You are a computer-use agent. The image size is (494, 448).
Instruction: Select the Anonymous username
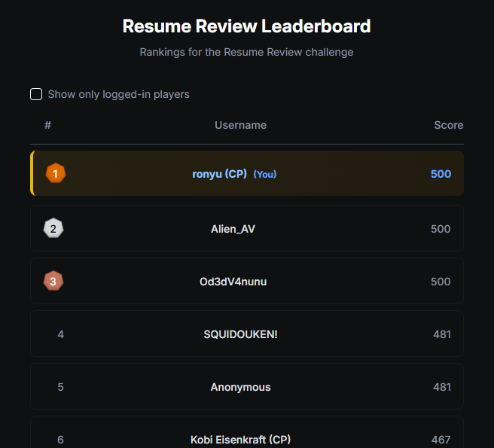coord(240,387)
